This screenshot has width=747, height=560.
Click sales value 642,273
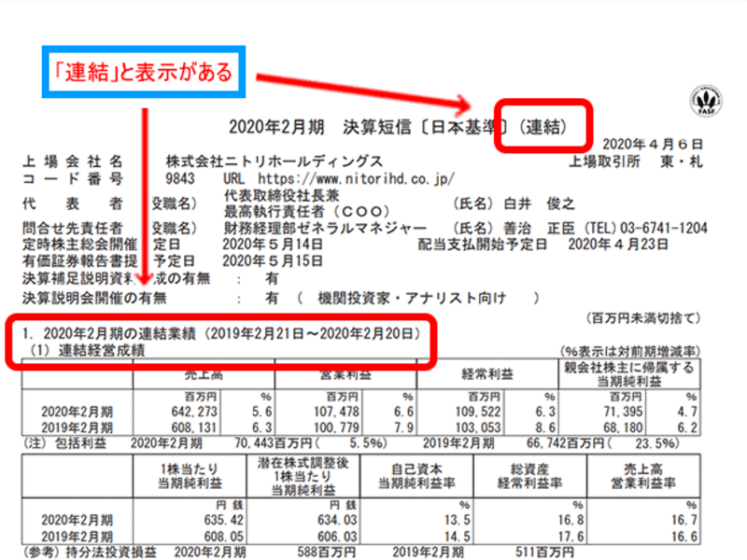click(194, 412)
